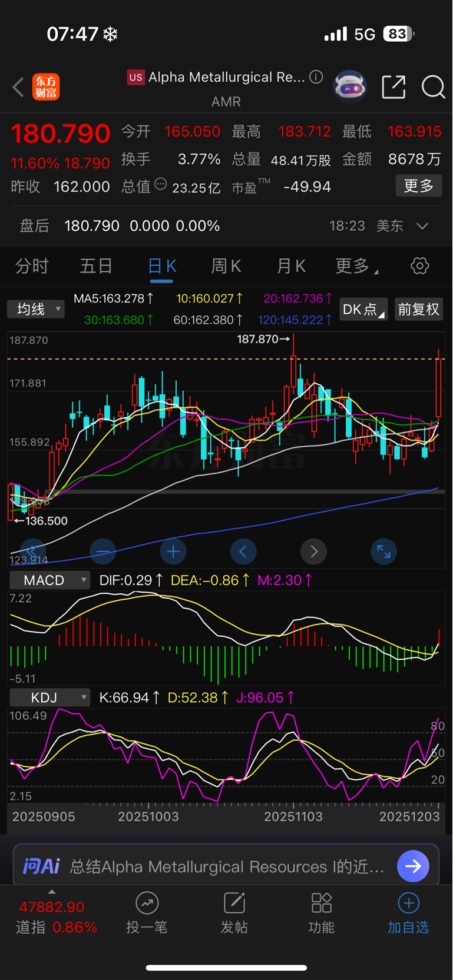Switch to the 五日 tab
453x980 pixels.
pos(96,266)
